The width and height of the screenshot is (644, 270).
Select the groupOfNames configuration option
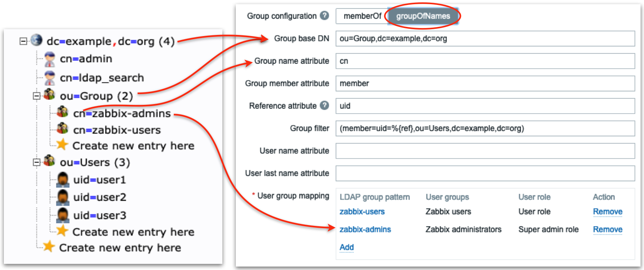423,16
